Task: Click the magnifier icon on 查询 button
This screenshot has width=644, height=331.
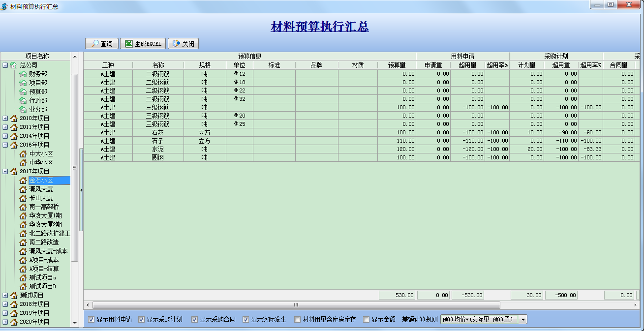Action: point(95,43)
